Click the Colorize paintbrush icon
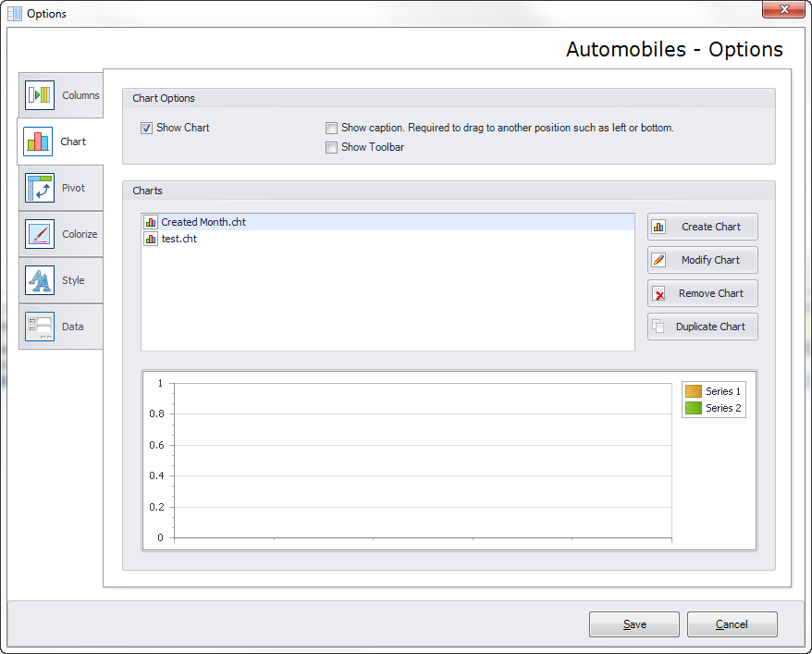This screenshot has width=812, height=654. [x=40, y=234]
